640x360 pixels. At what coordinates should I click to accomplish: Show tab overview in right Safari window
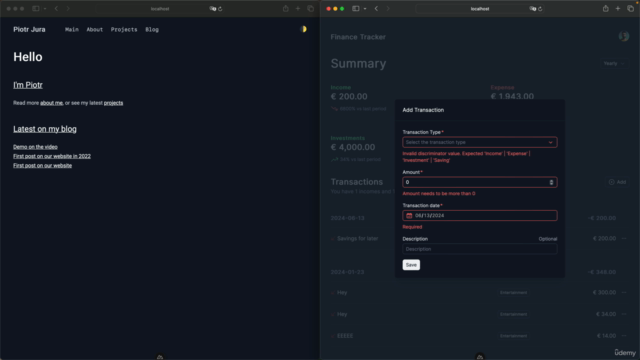tap(631, 9)
